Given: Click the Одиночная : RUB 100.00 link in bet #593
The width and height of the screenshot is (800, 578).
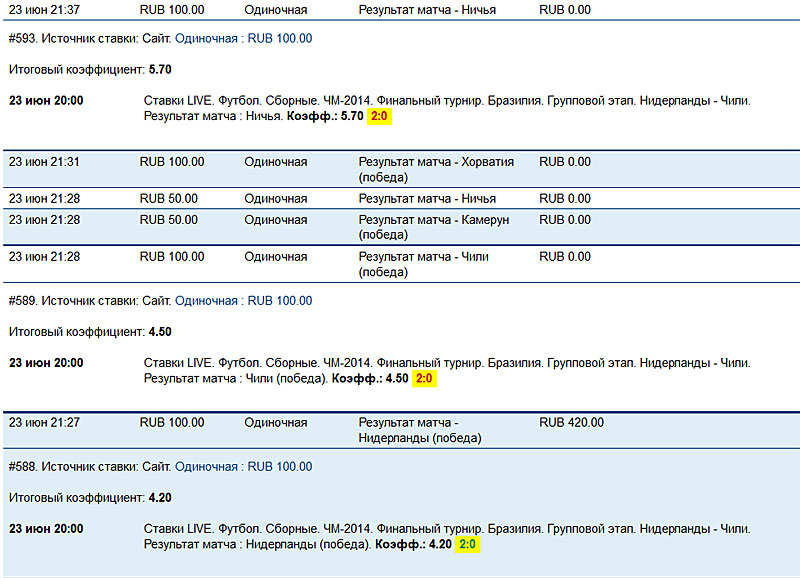Looking at the screenshot, I should [x=243, y=39].
